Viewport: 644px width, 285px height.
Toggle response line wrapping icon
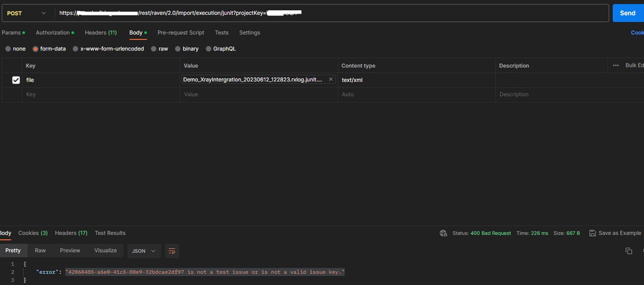[172, 251]
